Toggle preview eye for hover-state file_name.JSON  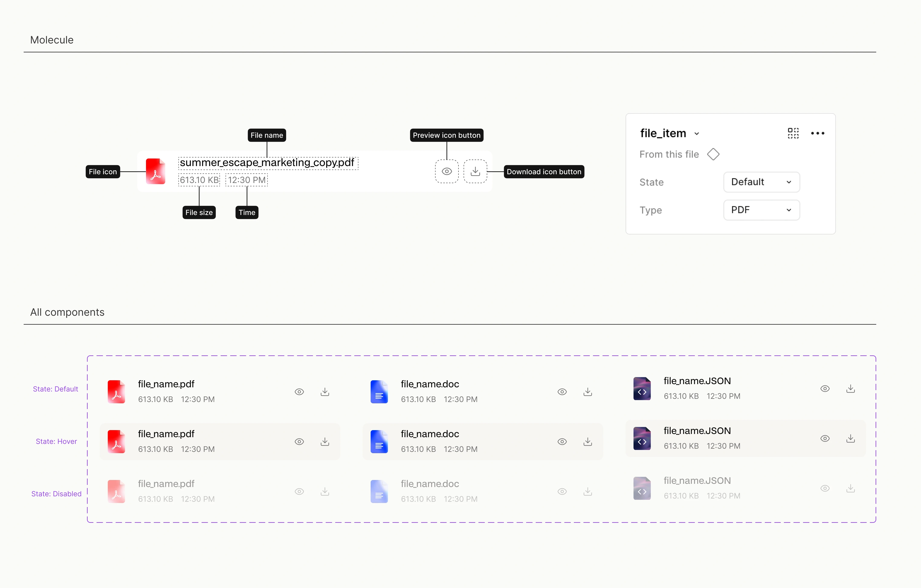point(825,438)
